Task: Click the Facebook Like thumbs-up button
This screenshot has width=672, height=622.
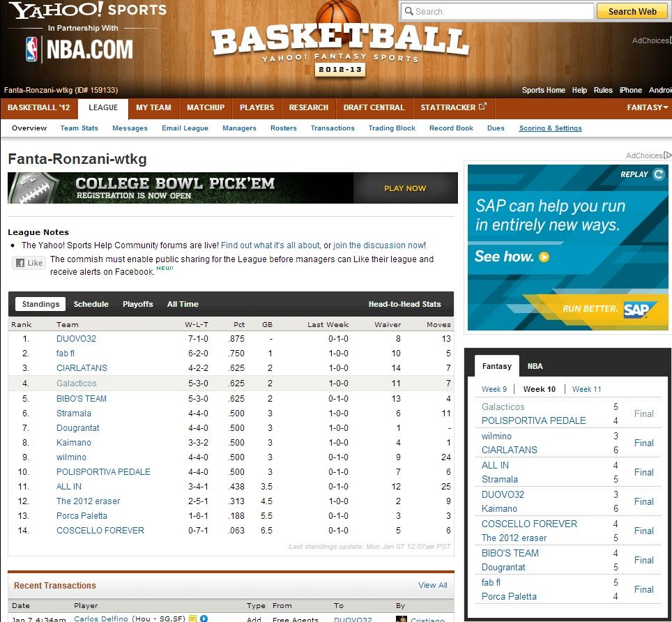Action: (29, 263)
